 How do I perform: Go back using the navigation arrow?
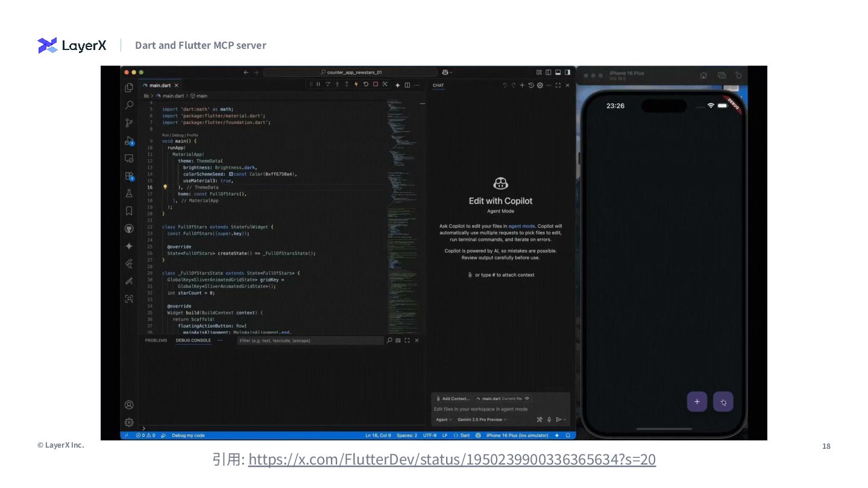[x=246, y=72]
